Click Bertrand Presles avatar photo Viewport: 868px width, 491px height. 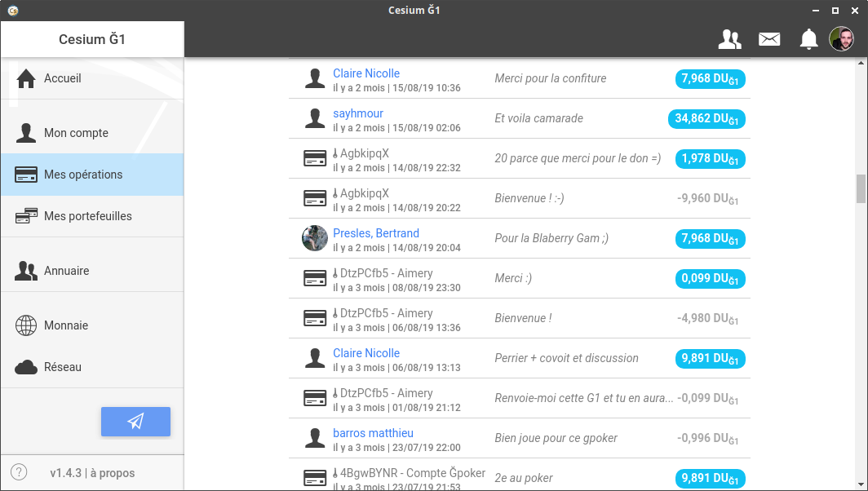tap(314, 238)
